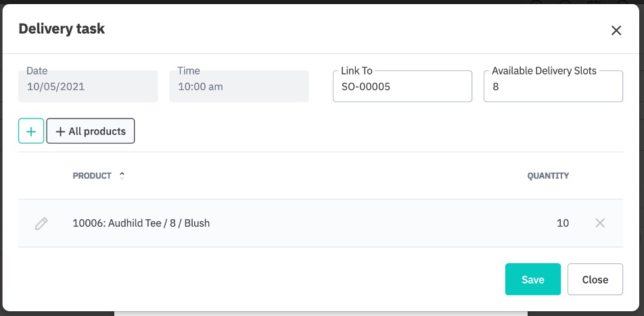
Task: Toggle the sort arrow beside PRODUCT header
Action: coord(122,175)
